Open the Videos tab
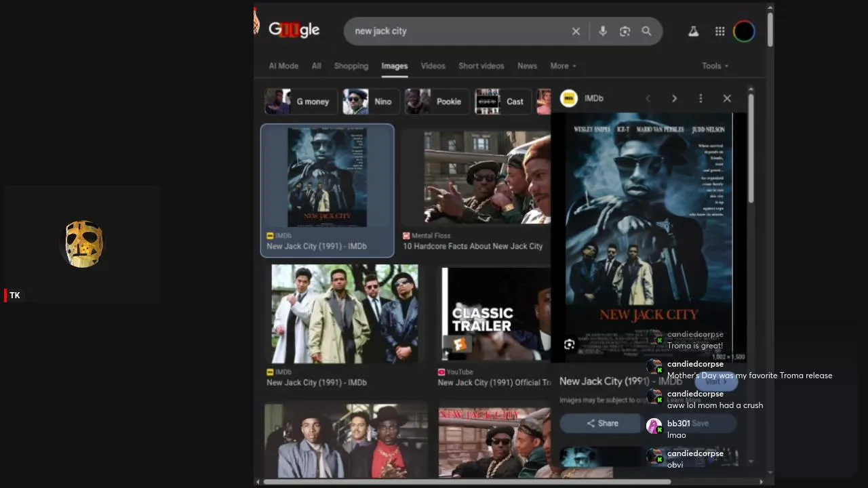868x488 pixels. pos(433,66)
